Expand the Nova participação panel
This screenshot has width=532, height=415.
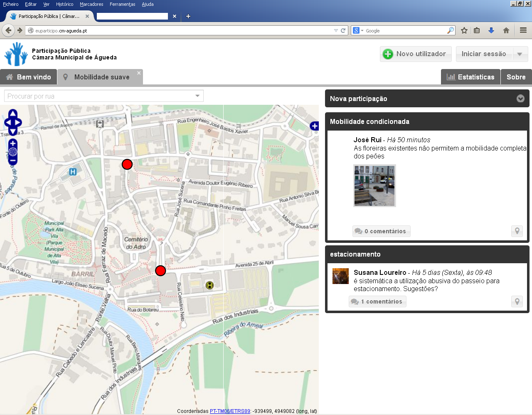[x=520, y=99]
